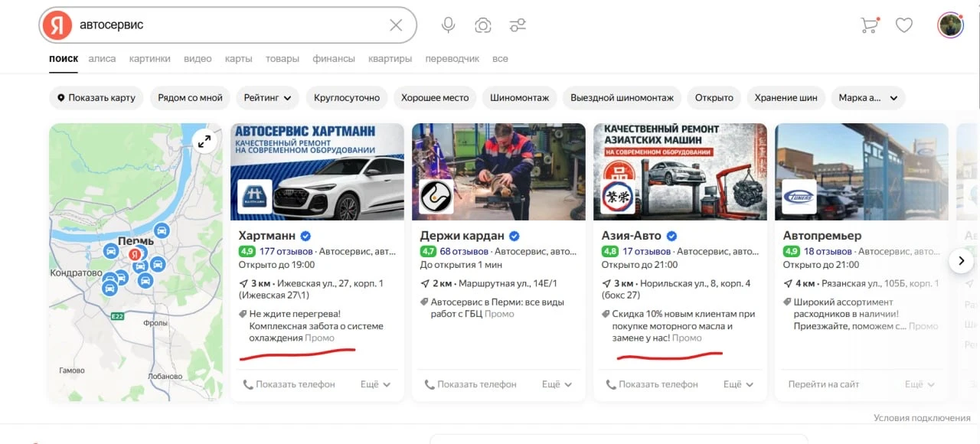Open the Марка а... dropdown filter
Image resolution: width=980 pixels, height=444 pixels.
click(868, 98)
